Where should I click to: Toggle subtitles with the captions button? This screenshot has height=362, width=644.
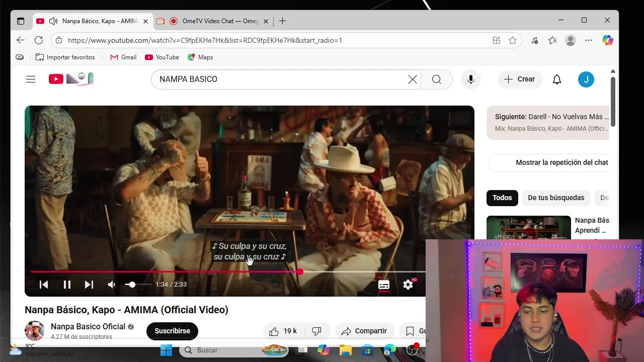point(384,285)
